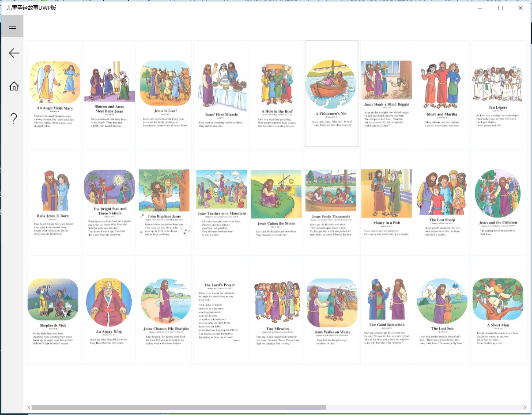Open 'An Angel Visits Mary' story
This screenshot has width=532, height=415.
click(x=53, y=94)
